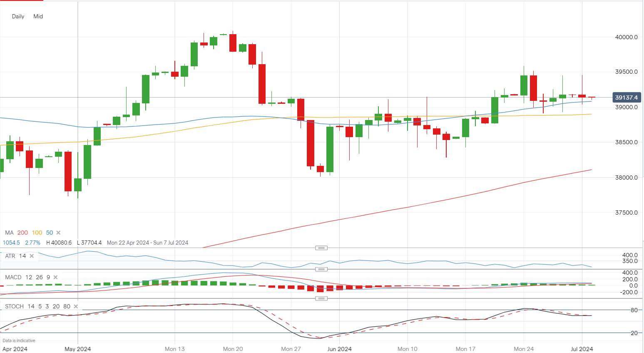Click the 2.77% range percentage
Viewport: 644px width, 353px height.
[x=33, y=243]
